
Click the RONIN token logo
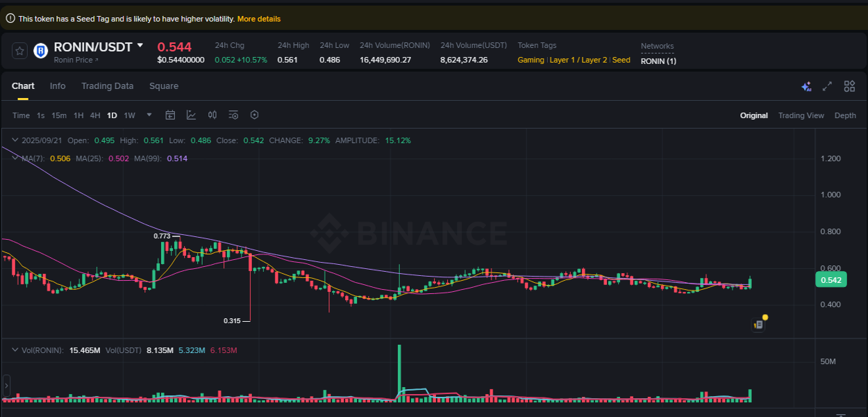[x=40, y=50]
